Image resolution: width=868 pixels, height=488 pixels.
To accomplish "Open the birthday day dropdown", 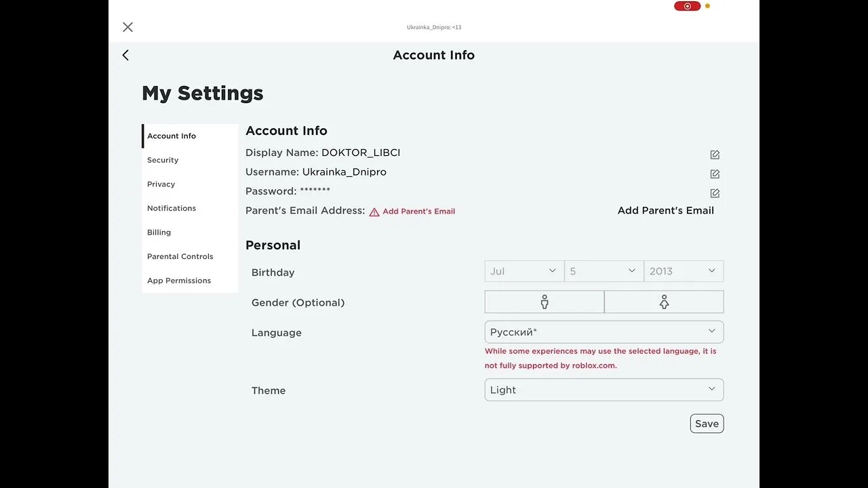I will (x=604, y=271).
